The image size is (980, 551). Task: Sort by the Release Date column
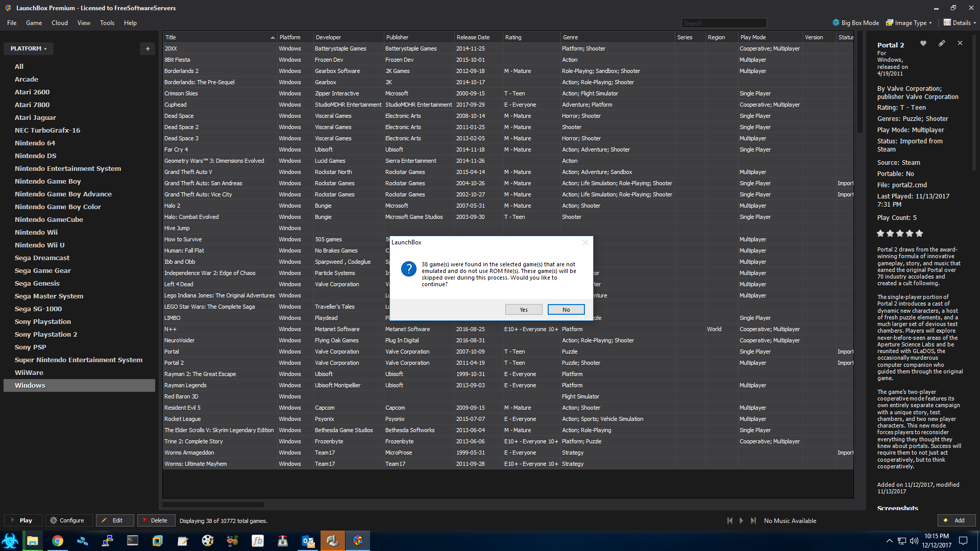coord(478,37)
